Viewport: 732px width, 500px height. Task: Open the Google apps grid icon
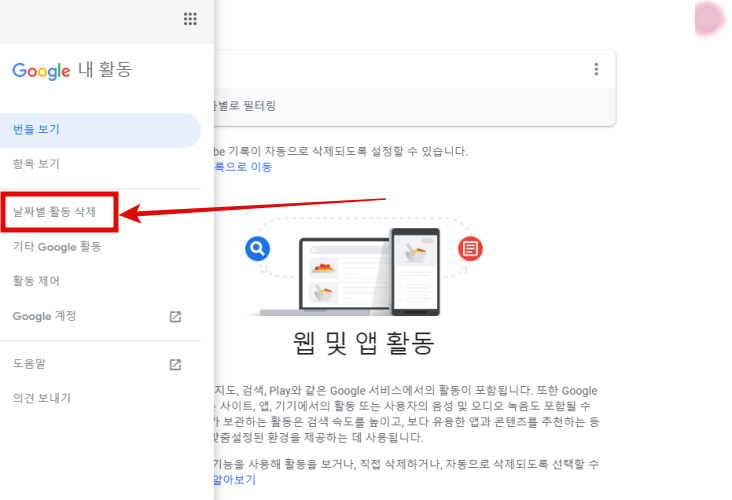(x=190, y=19)
